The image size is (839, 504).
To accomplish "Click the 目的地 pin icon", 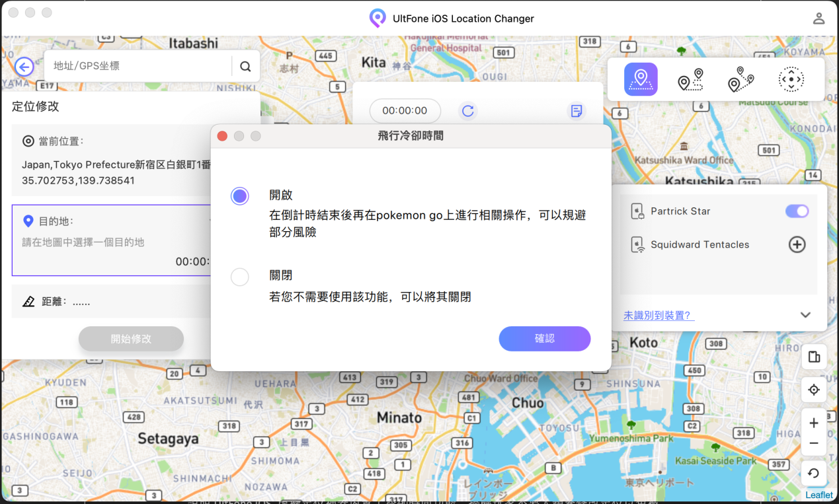I will coord(28,221).
